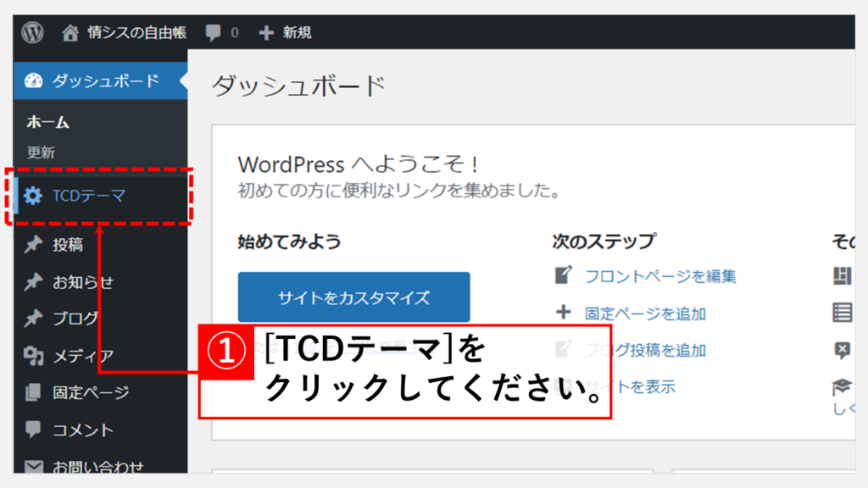Select ホーム in the sidebar submenu
868x488 pixels.
48,123
